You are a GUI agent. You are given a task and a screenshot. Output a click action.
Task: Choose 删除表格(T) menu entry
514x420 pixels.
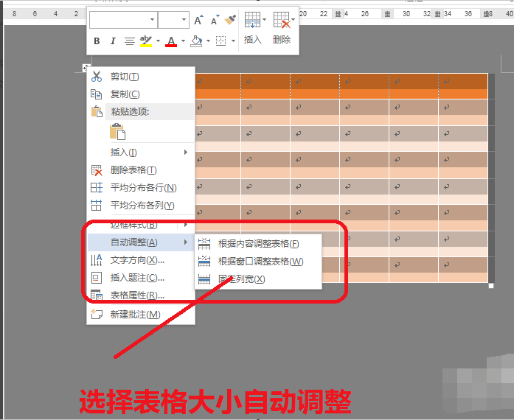pos(142,170)
